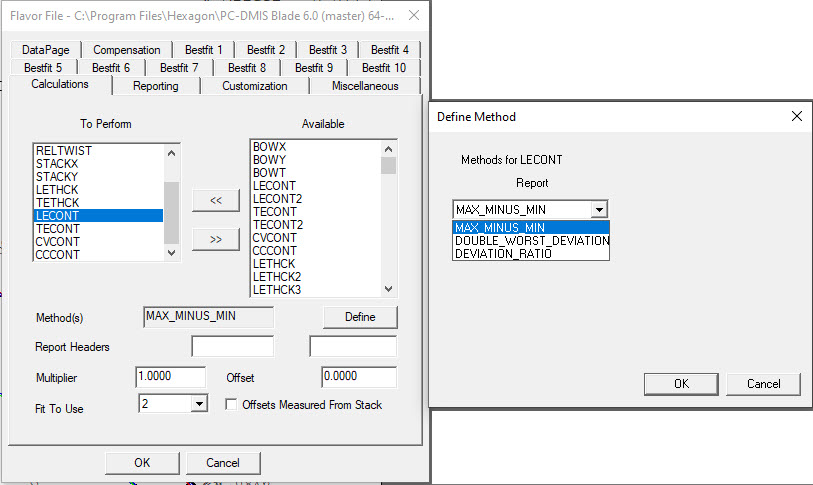
Task: Enable Offsets Measured From Stack checkbox
Action: (232, 405)
